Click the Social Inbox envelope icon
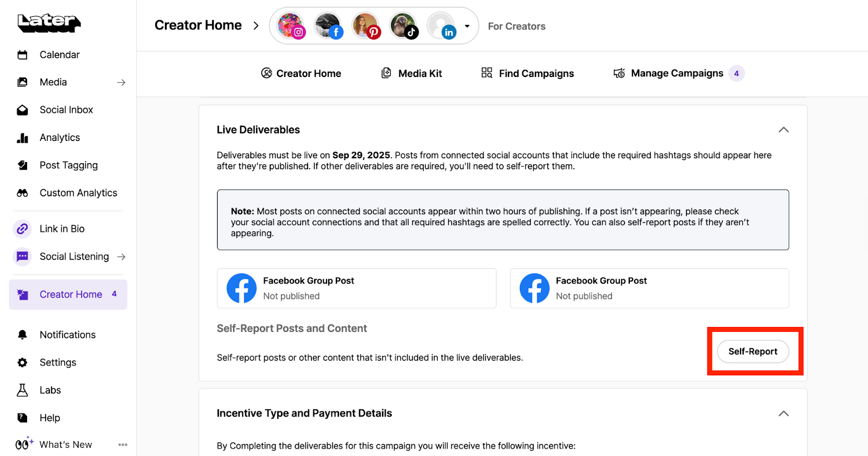This screenshot has width=868, height=456. pos(22,110)
